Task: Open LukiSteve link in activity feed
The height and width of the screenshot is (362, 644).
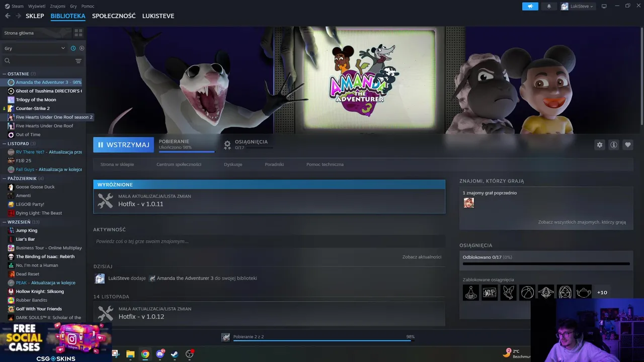Action: click(119, 278)
